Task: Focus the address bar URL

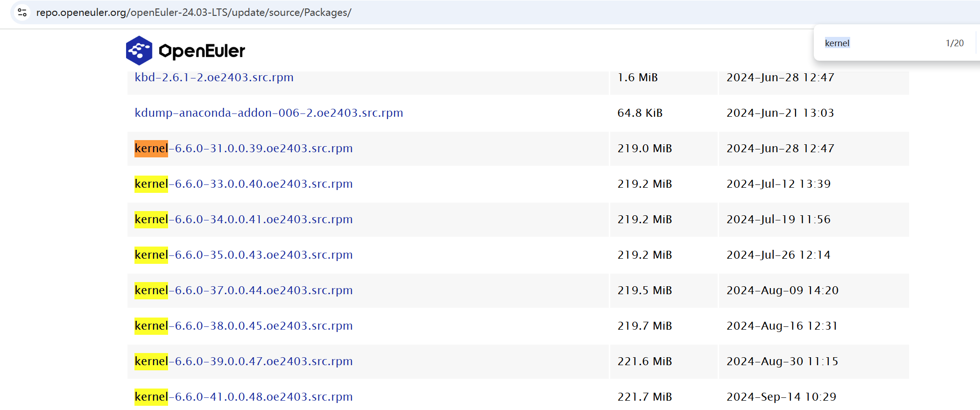Action: pyautogui.click(x=194, y=13)
